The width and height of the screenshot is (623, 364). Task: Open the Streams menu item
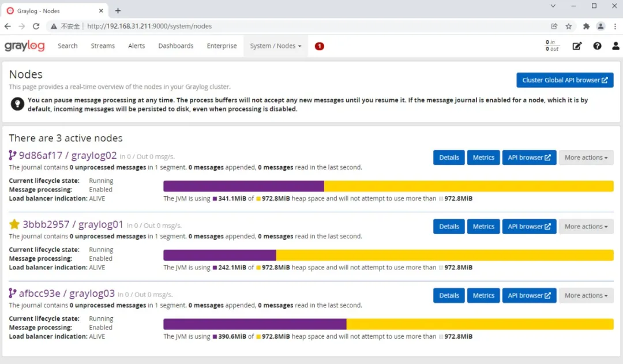pyautogui.click(x=103, y=46)
